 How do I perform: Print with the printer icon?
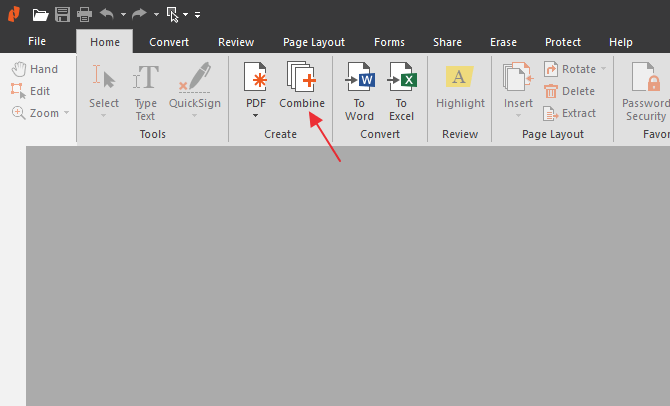click(x=84, y=15)
